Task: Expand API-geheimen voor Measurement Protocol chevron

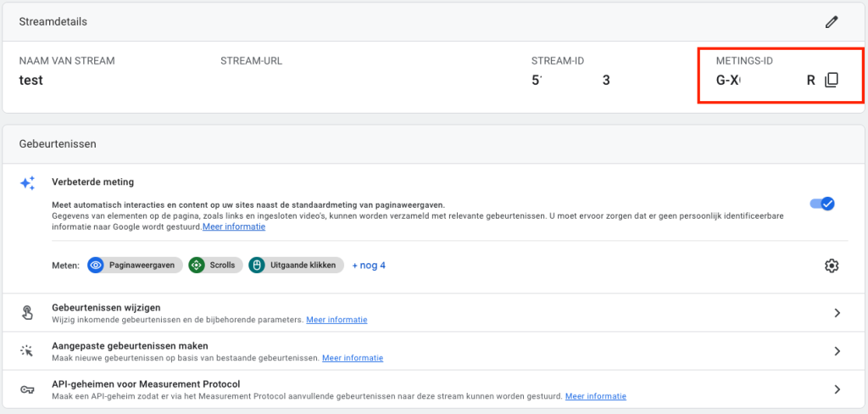Action: [x=837, y=389]
